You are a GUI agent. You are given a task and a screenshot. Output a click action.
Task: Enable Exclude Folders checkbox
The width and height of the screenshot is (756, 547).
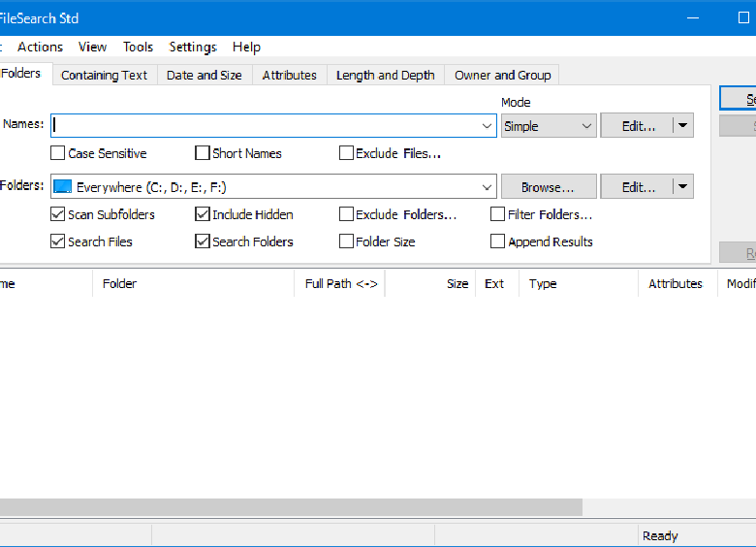coord(346,214)
